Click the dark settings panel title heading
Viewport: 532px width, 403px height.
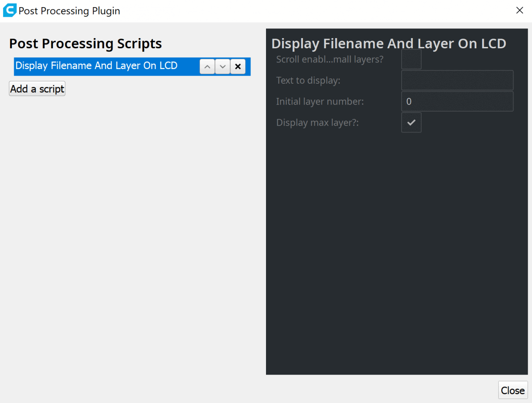(x=388, y=43)
